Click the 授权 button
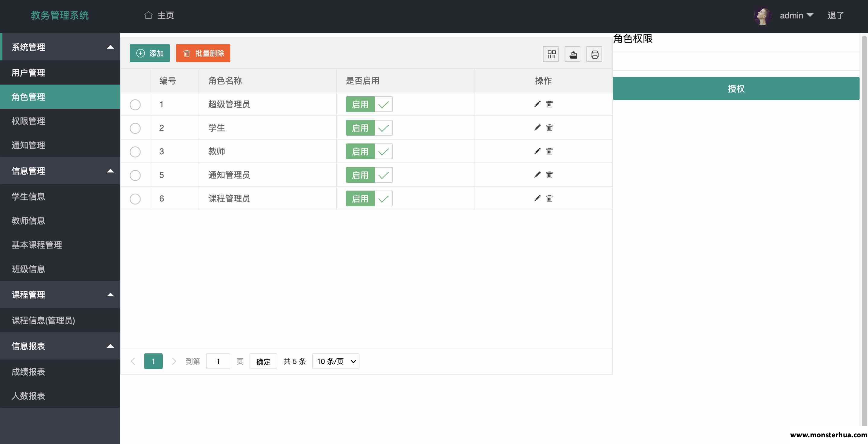 click(x=736, y=89)
